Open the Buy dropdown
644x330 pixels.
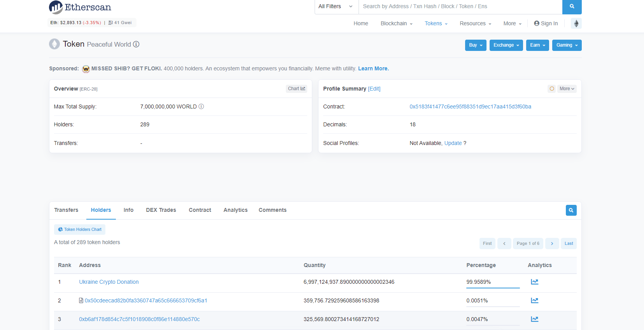pos(476,45)
